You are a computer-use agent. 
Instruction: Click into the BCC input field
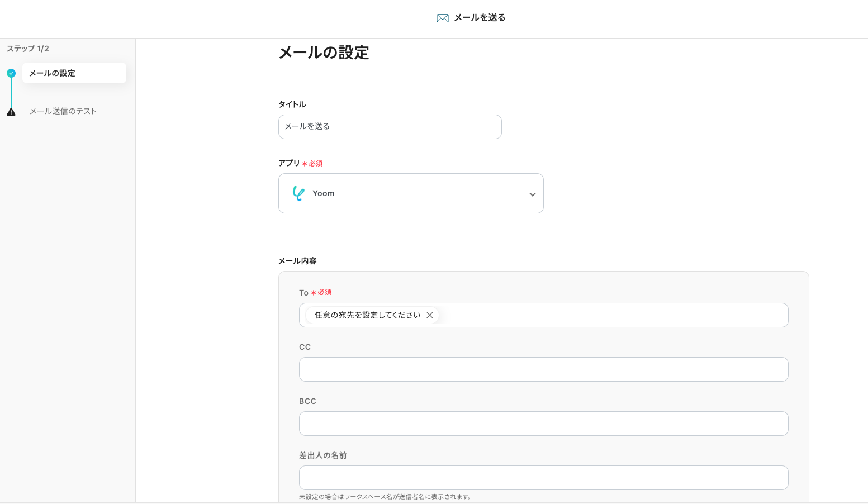click(543, 424)
